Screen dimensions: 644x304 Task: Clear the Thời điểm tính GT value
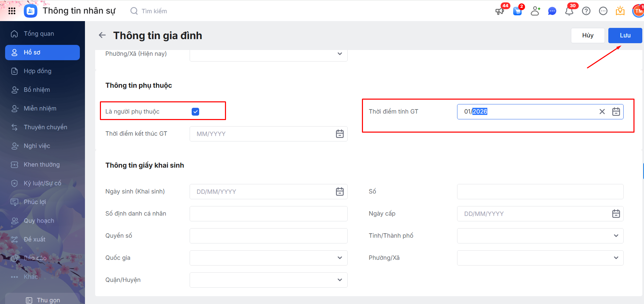click(602, 112)
